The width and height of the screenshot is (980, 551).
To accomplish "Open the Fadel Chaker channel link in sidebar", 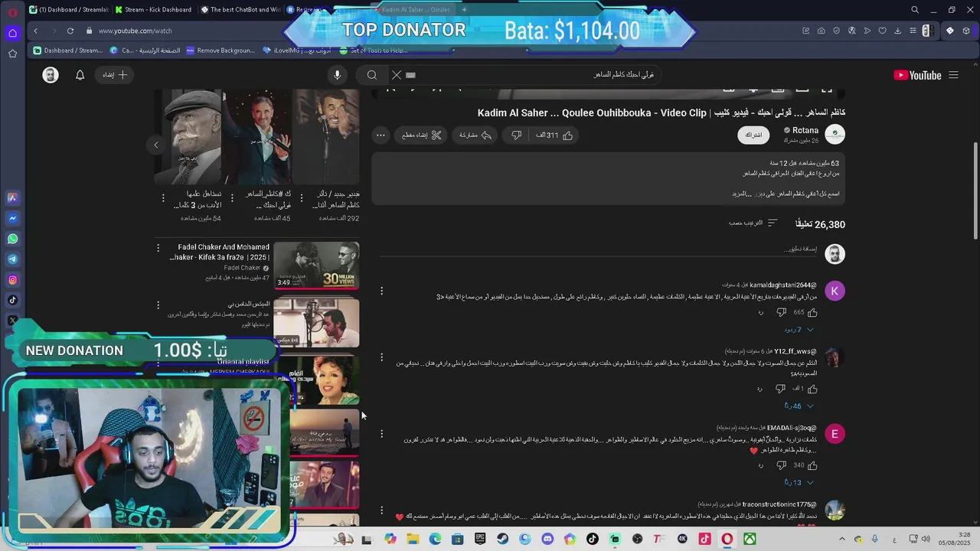I will pyautogui.click(x=243, y=268).
